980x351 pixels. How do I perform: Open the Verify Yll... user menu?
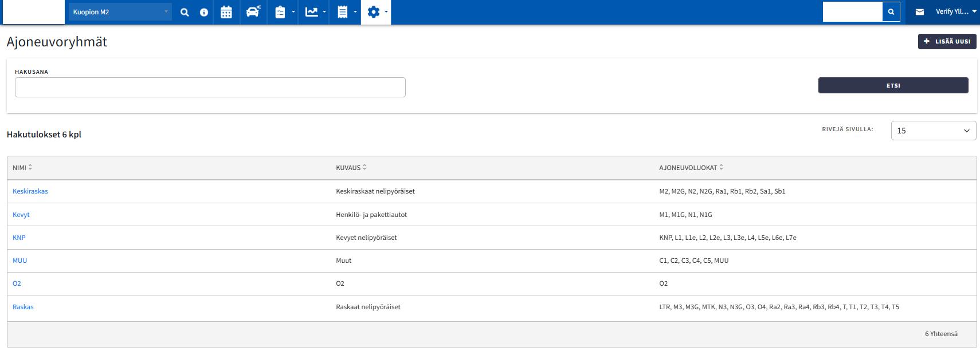(955, 11)
